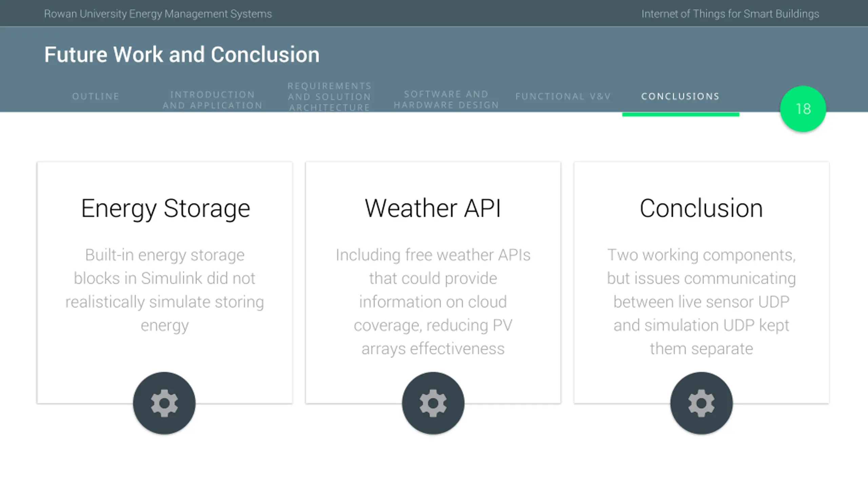
Task: Click Rowan University Energy Management Systems header
Action: tap(158, 14)
